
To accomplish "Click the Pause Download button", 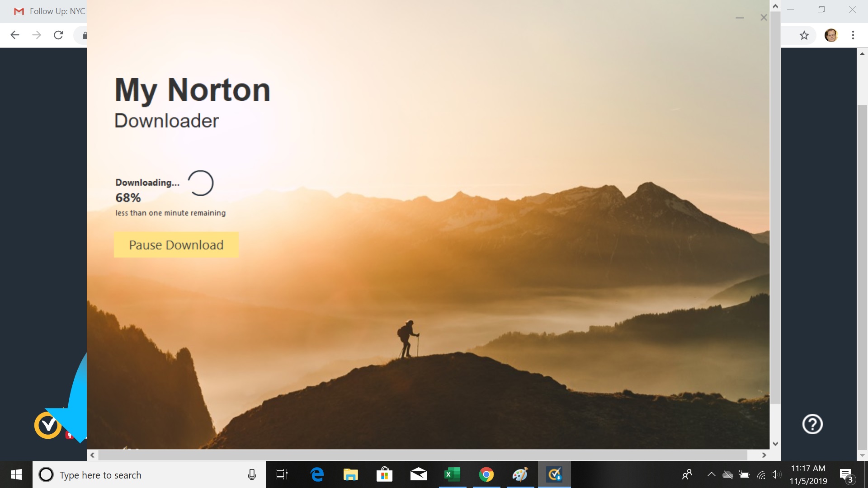I will pos(176,245).
